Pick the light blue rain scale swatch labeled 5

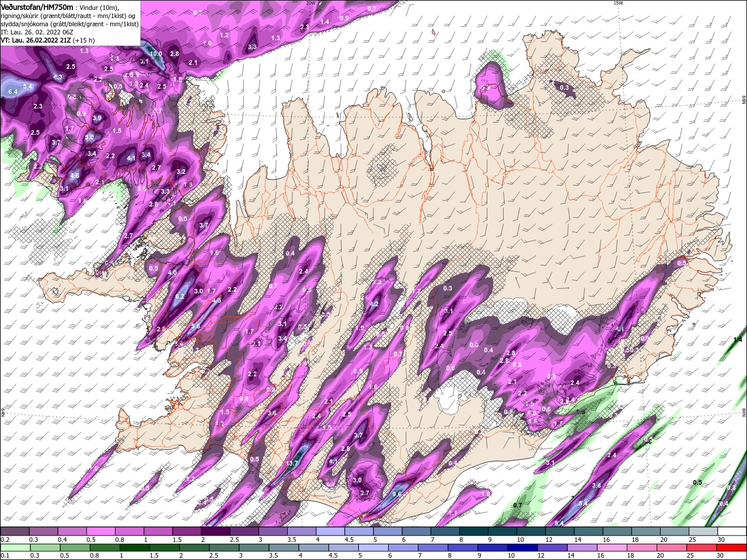(x=373, y=548)
